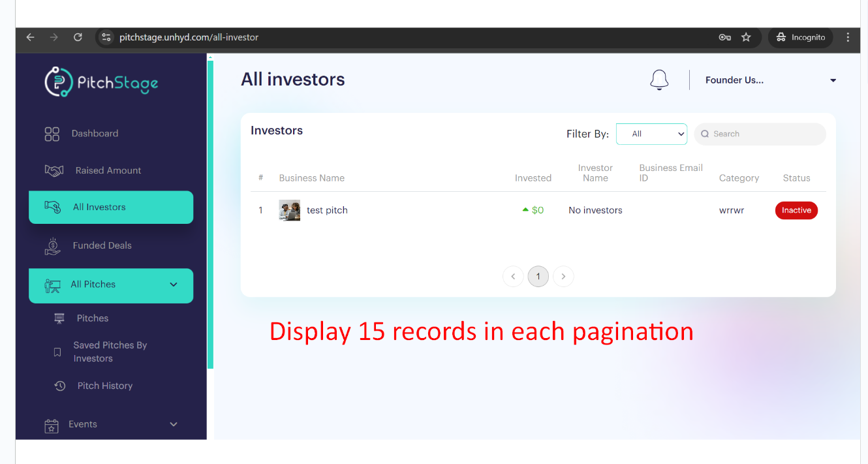Click the Business Email ID column header
868x464 pixels.
[x=671, y=173]
